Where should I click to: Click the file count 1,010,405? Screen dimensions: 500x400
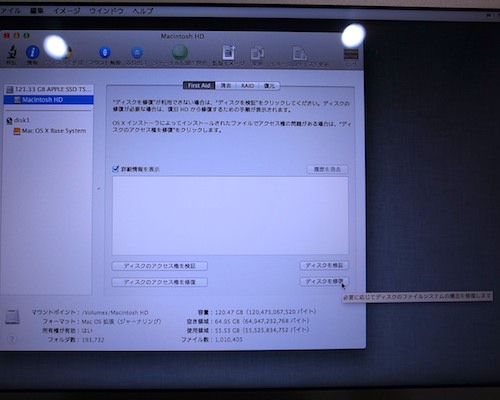coord(229,340)
